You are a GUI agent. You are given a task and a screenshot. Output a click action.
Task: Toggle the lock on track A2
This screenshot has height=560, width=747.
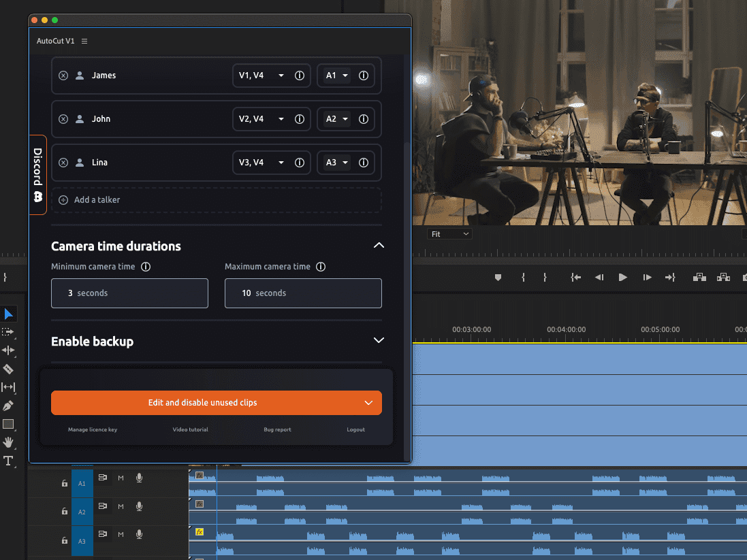(64, 512)
